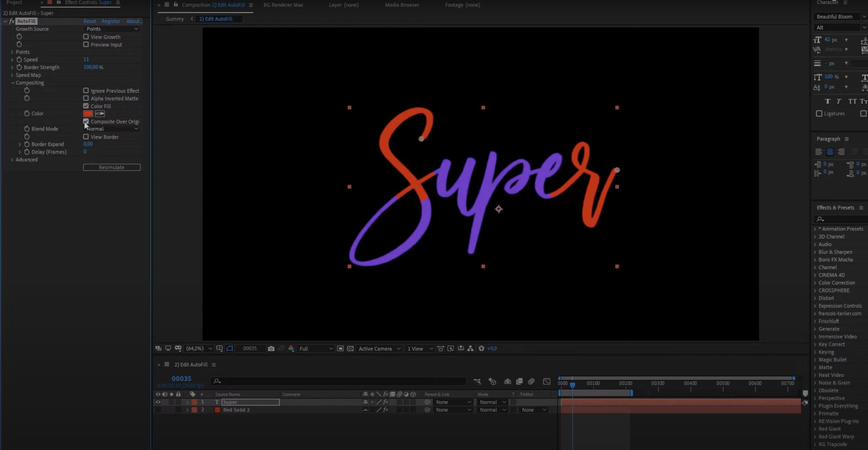Click the motion blur icon in timeline

[x=531, y=381]
